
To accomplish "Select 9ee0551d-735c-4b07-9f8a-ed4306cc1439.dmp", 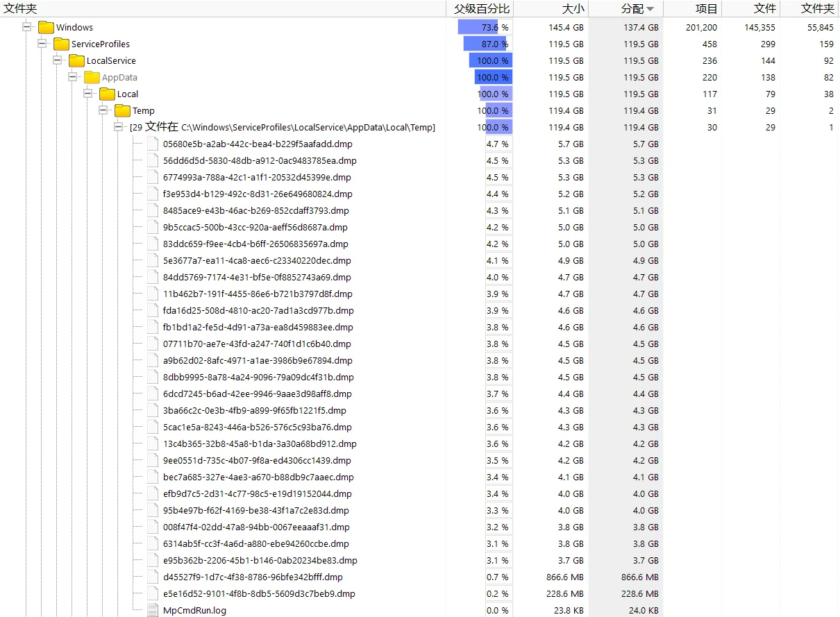I will pyautogui.click(x=257, y=460).
